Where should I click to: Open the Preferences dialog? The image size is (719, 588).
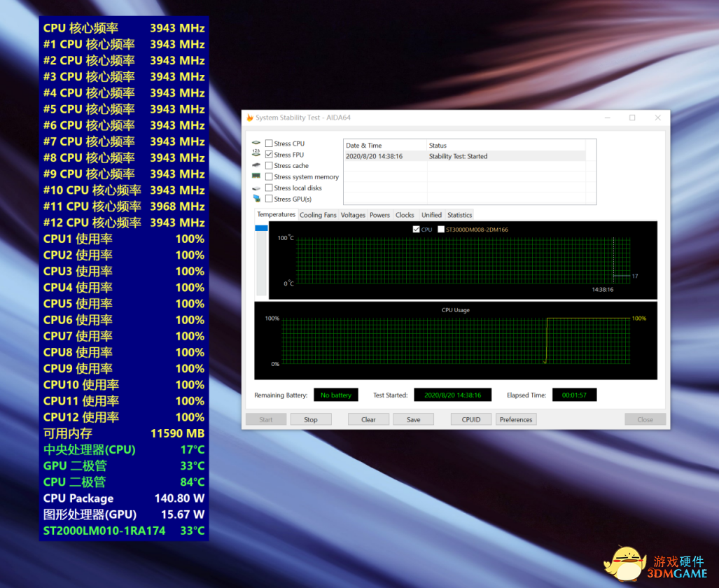click(x=516, y=420)
